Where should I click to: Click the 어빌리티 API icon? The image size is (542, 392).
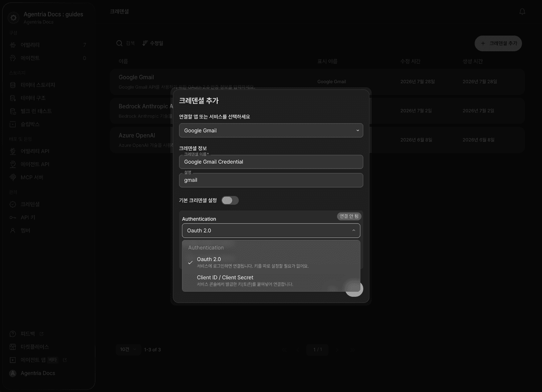(x=13, y=151)
